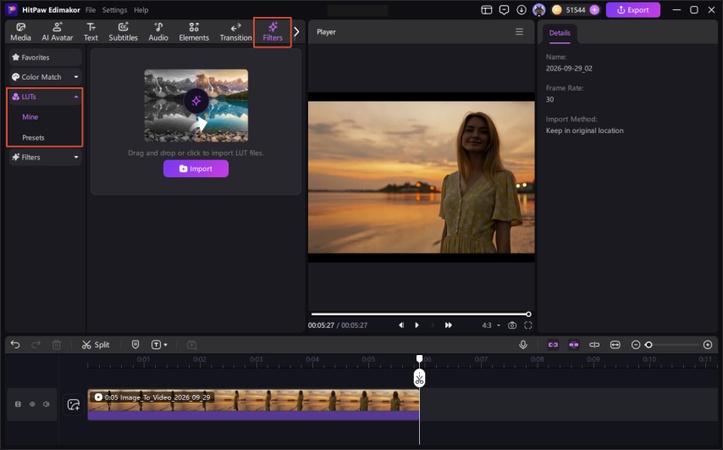The image size is (723, 450).
Task: Open the Settings menu
Action: pos(114,10)
